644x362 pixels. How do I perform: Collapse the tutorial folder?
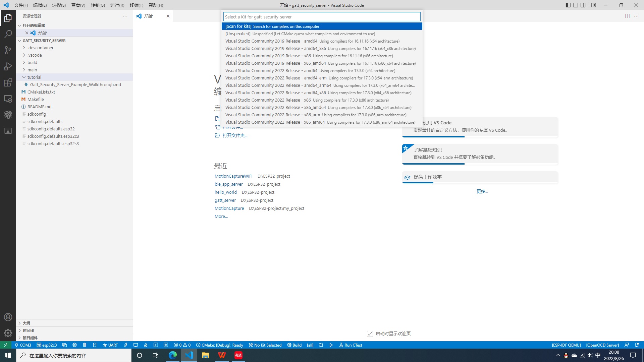74,77
